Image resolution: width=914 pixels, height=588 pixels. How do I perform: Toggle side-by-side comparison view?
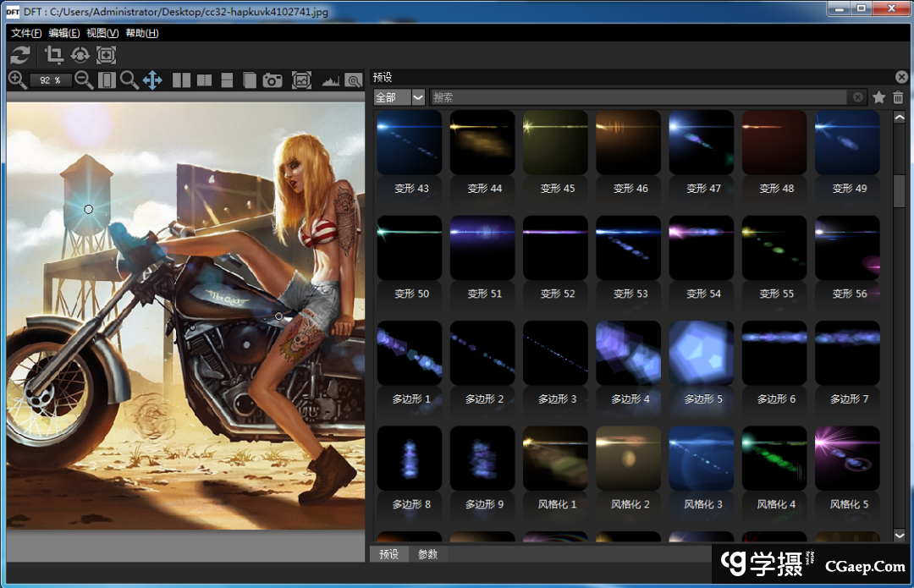(181, 80)
